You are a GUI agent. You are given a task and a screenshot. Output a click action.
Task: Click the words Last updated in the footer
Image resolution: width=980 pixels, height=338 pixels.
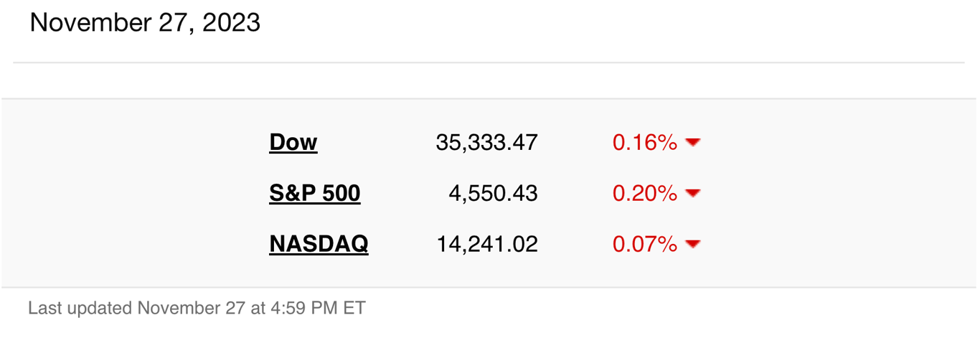(80, 309)
